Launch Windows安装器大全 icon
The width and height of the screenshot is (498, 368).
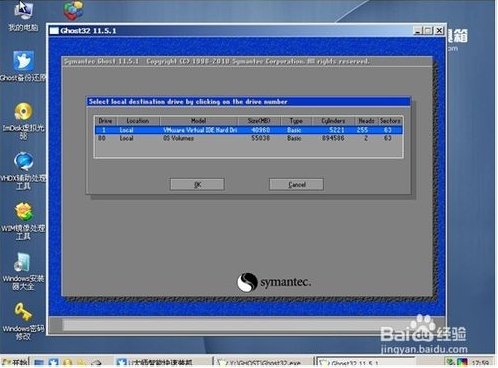(x=23, y=271)
